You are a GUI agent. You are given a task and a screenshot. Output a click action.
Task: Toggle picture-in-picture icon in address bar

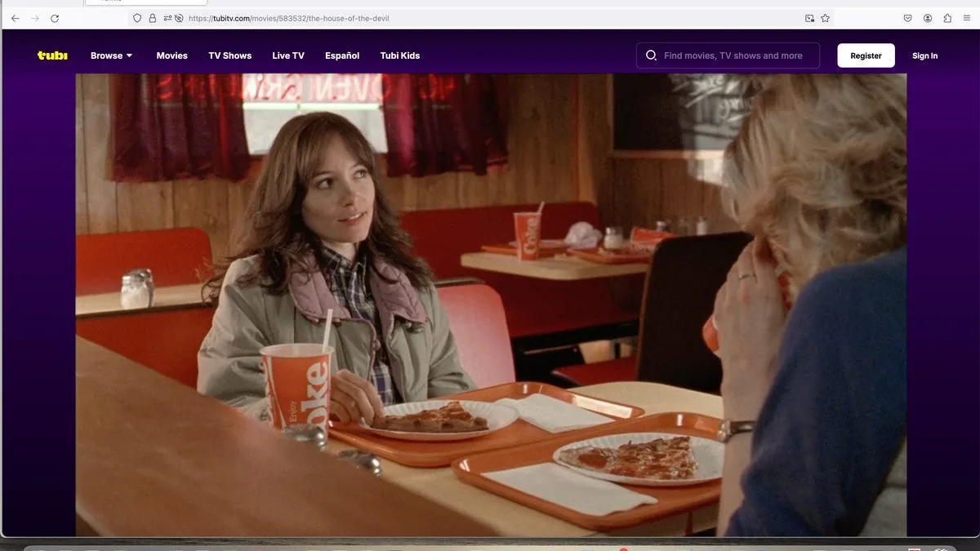click(809, 18)
